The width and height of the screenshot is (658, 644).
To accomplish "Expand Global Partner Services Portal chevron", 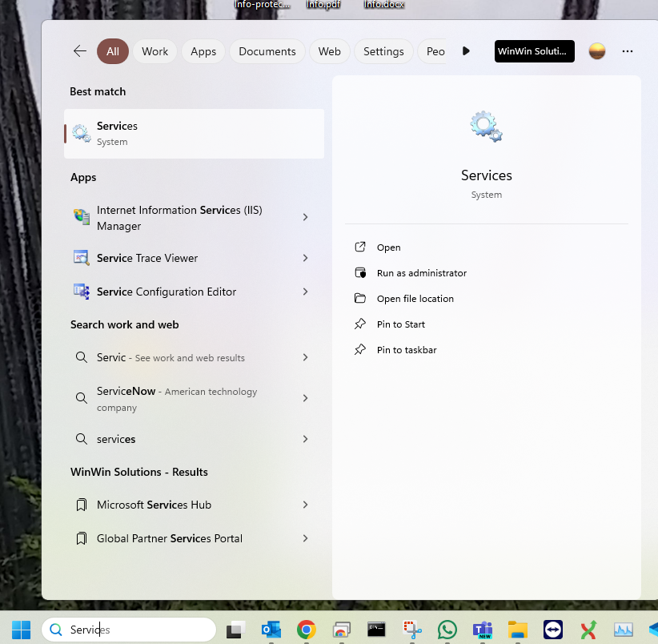I will 306,538.
